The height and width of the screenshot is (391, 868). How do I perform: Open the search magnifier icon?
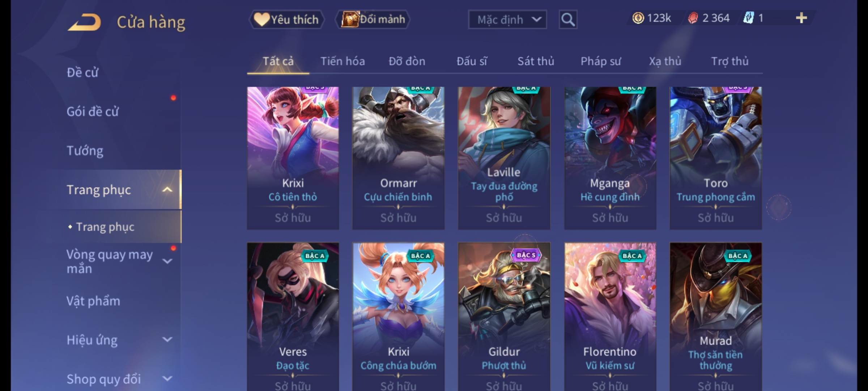click(x=568, y=20)
